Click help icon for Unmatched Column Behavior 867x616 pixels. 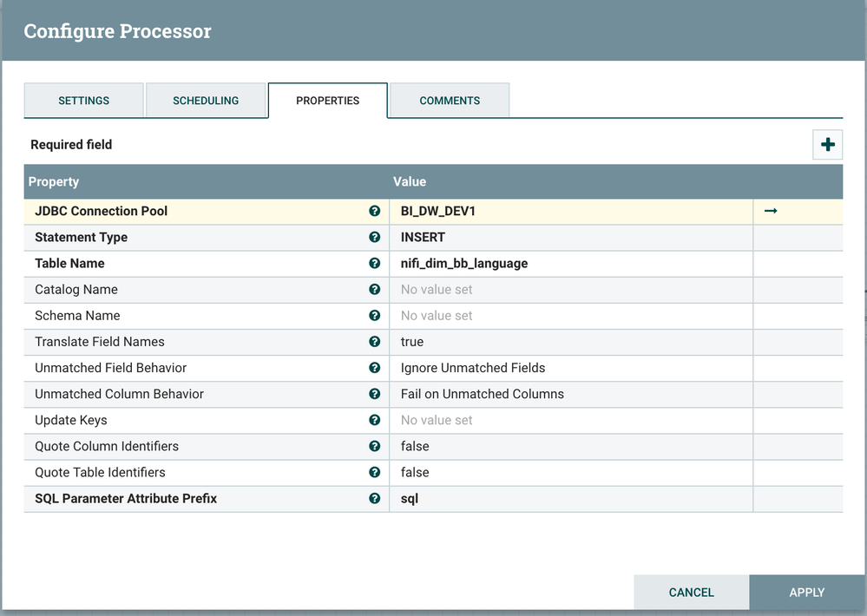pyautogui.click(x=374, y=394)
